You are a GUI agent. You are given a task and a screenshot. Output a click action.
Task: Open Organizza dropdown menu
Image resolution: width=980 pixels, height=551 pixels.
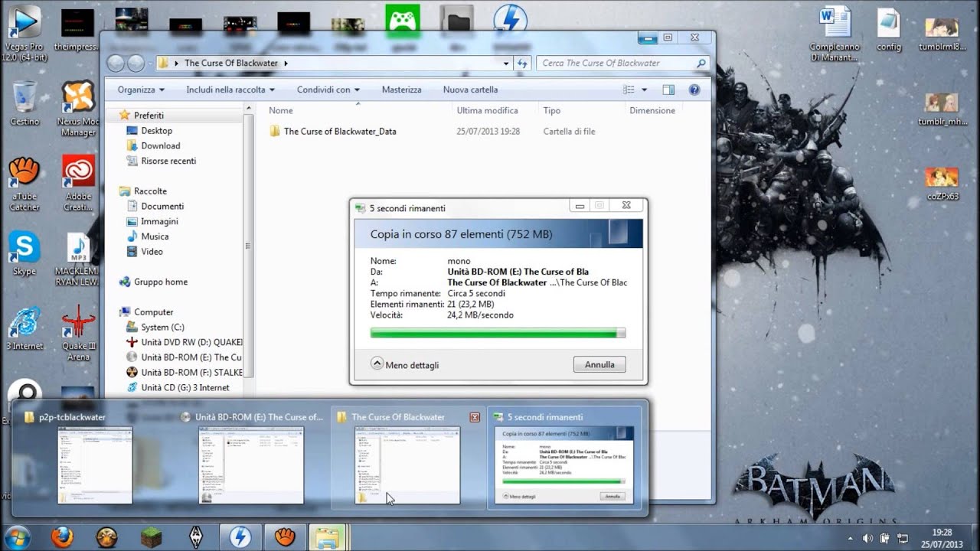(x=142, y=90)
